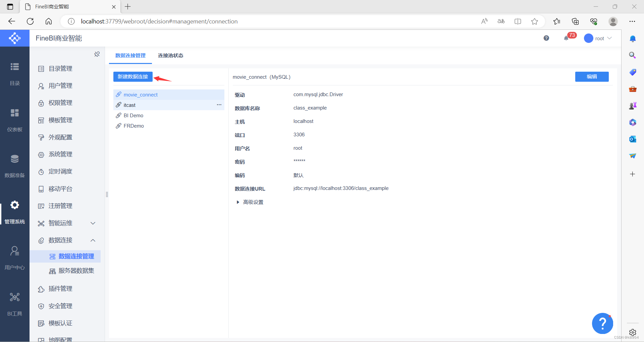Click the connection URL jdbc:mysql value
The width and height of the screenshot is (644, 342).
[341, 188]
